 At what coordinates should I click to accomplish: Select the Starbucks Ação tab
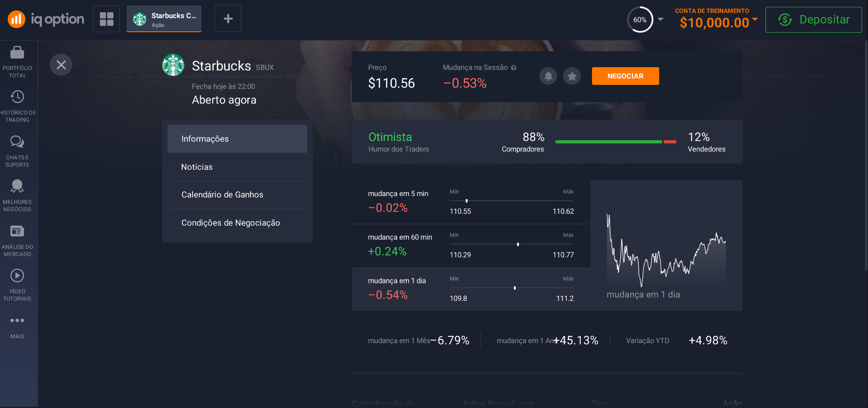click(x=164, y=19)
